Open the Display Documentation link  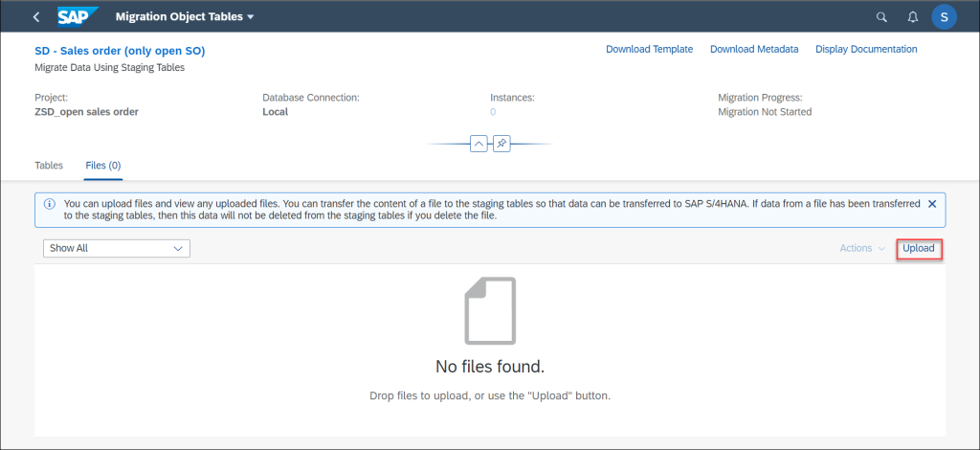click(x=866, y=50)
